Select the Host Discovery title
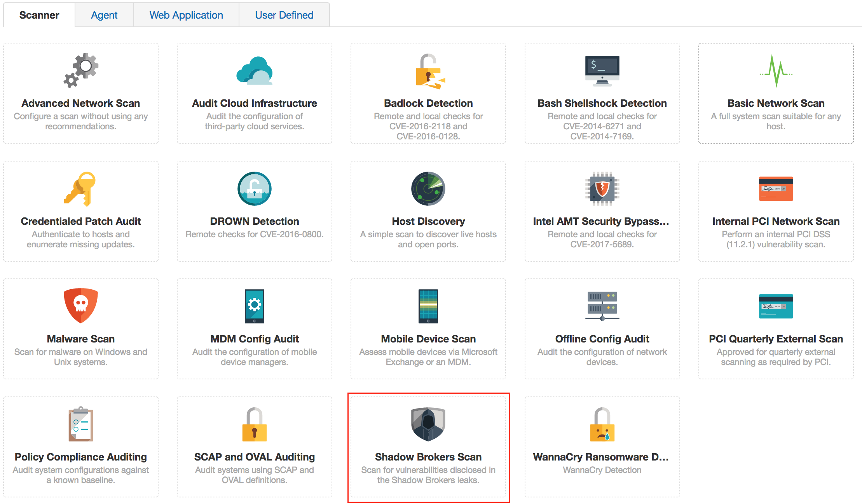The width and height of the screenshot is (862, 504). (428, 221)
